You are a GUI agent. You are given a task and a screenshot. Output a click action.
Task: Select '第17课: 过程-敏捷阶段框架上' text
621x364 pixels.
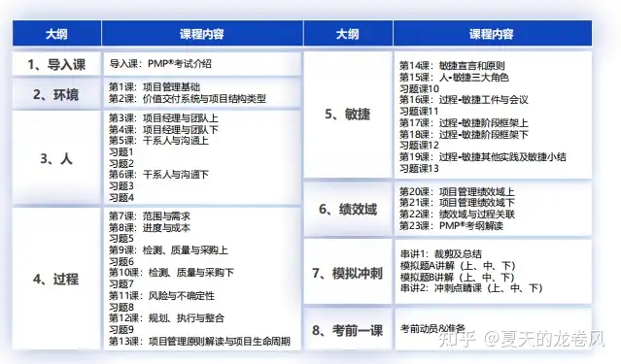click(464, 122)
